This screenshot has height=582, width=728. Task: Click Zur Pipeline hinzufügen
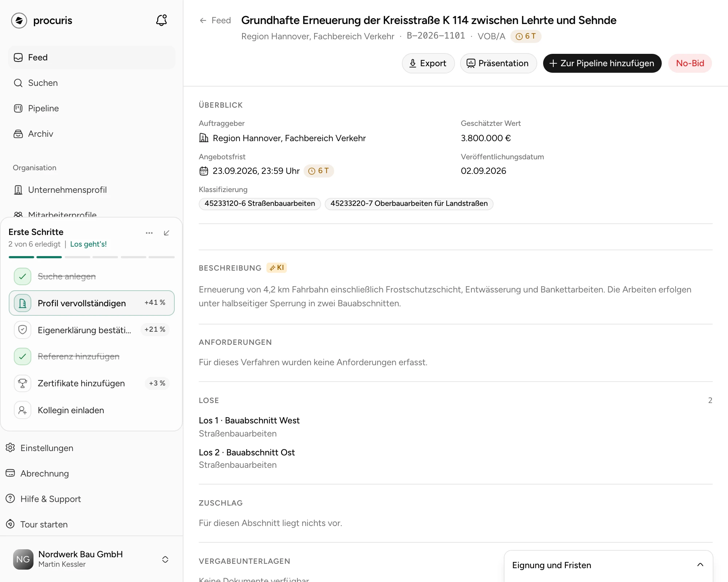coord(602,63)
